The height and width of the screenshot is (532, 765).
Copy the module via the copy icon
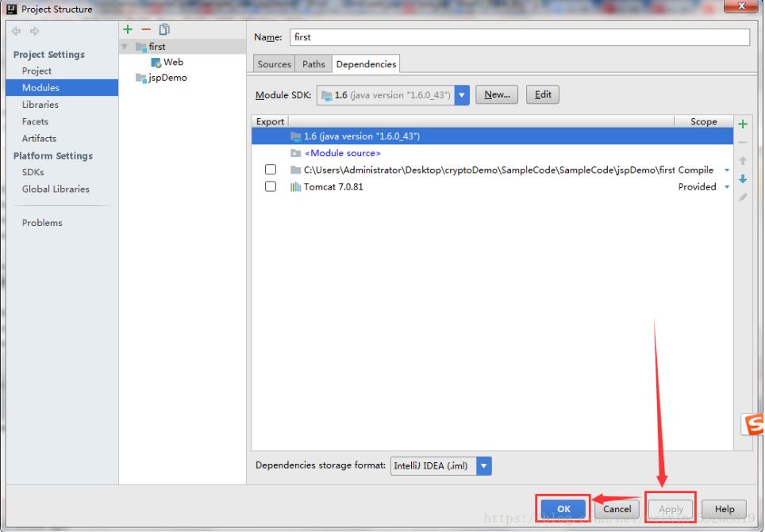pyautogui.click(x=163, y=29)
